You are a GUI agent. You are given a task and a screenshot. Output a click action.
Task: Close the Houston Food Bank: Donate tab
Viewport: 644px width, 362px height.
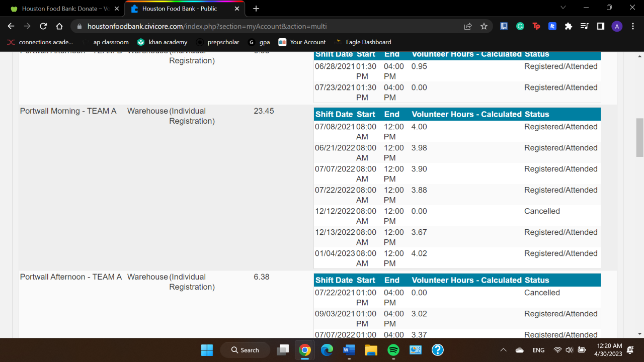(117, 9)
